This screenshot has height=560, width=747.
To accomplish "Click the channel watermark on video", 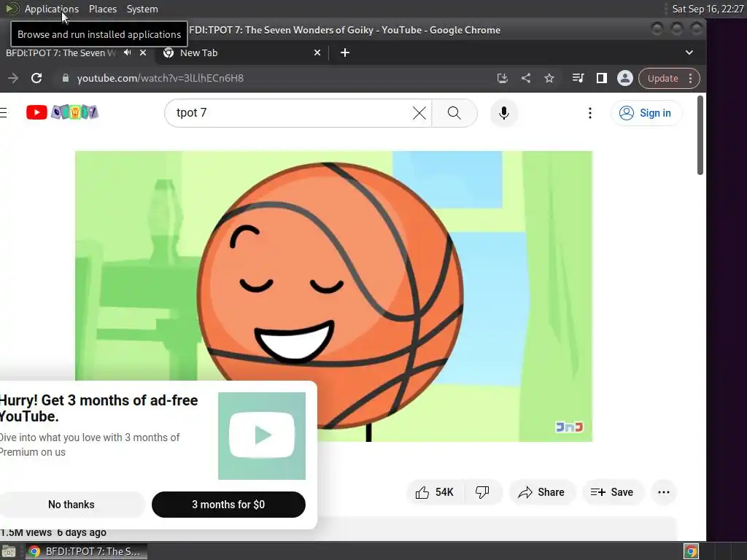I will click(569, 427).
